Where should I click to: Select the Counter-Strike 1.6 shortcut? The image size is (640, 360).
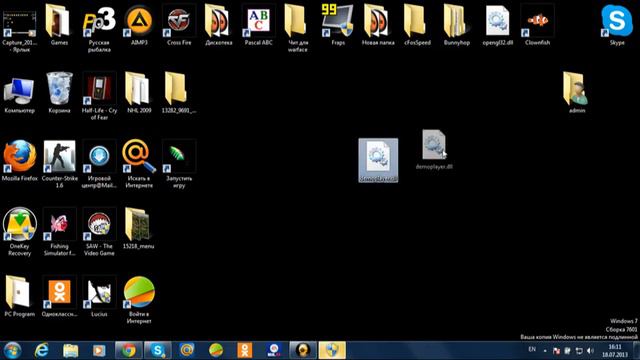tap(59, 164)
